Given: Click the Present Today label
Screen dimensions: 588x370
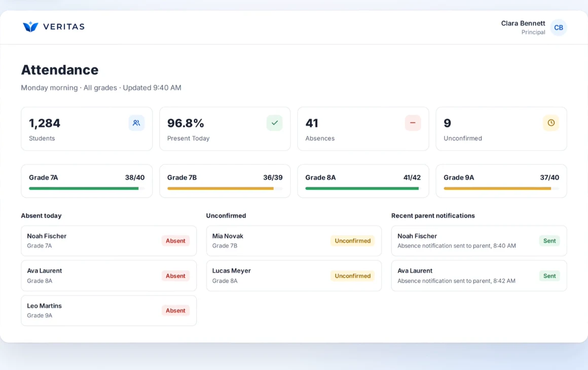Looking at the screenshot, I should (188, 138).
